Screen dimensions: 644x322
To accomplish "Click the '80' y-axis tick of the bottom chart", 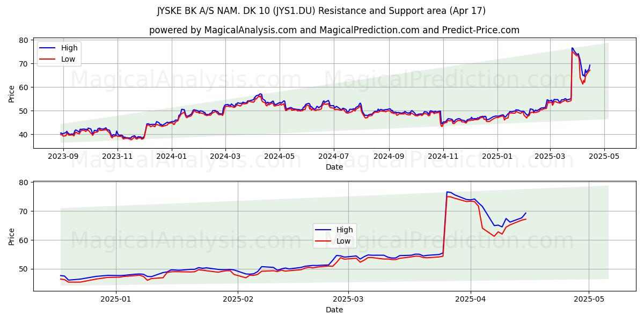I will click(24, 182).
